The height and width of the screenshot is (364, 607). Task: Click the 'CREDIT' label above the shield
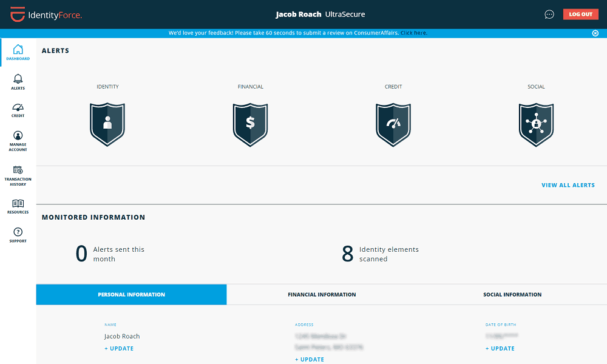393,87
